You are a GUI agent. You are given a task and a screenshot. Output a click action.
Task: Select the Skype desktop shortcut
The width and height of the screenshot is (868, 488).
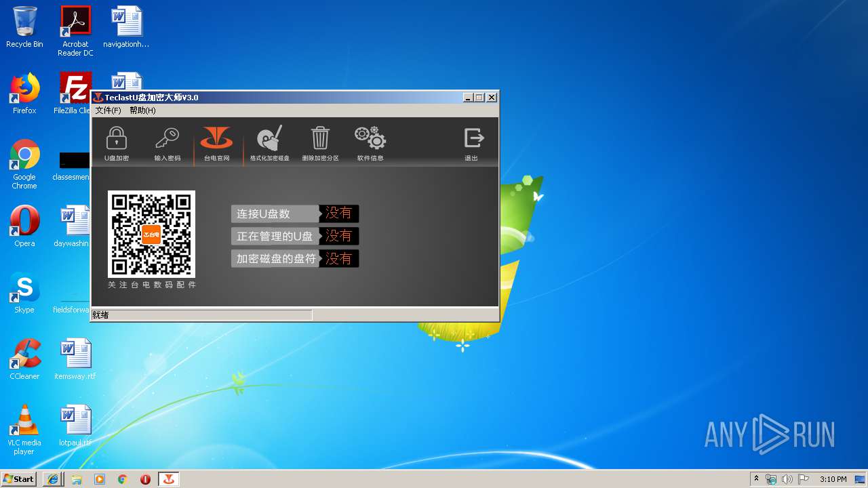coord(24,293)
